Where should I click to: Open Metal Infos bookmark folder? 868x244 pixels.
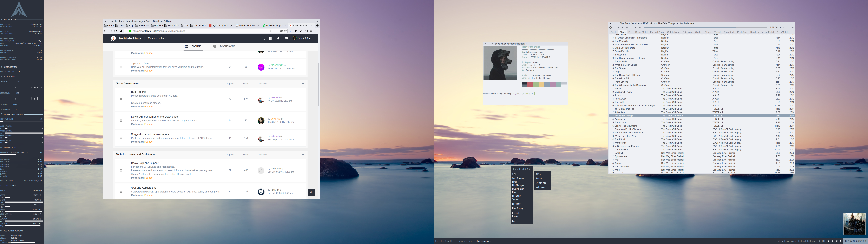(172, 26)
